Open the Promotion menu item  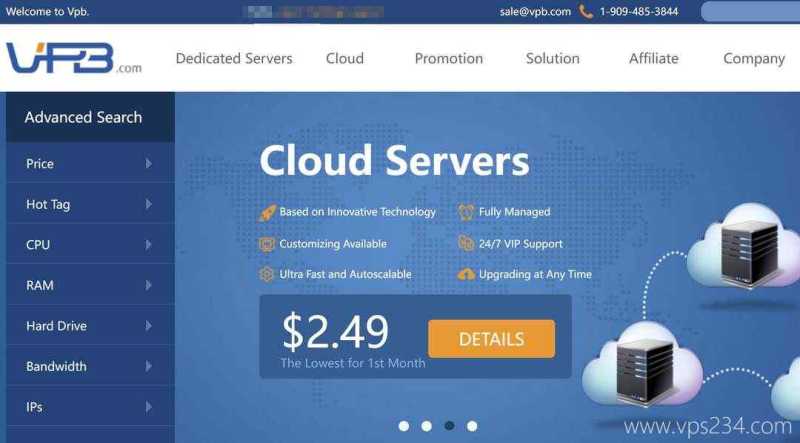[448, 58]
